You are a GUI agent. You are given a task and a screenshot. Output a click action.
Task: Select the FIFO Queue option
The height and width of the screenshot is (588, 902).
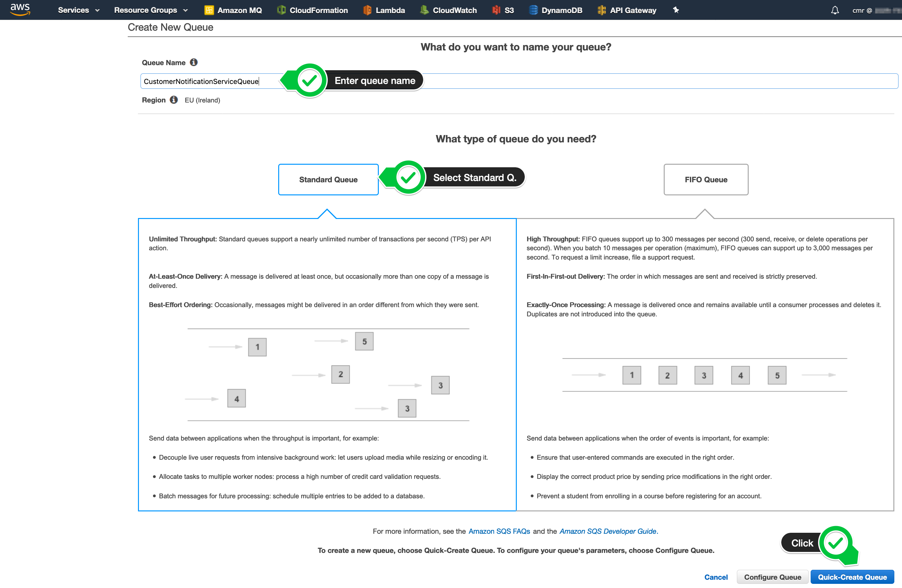[x=706, y=180]
